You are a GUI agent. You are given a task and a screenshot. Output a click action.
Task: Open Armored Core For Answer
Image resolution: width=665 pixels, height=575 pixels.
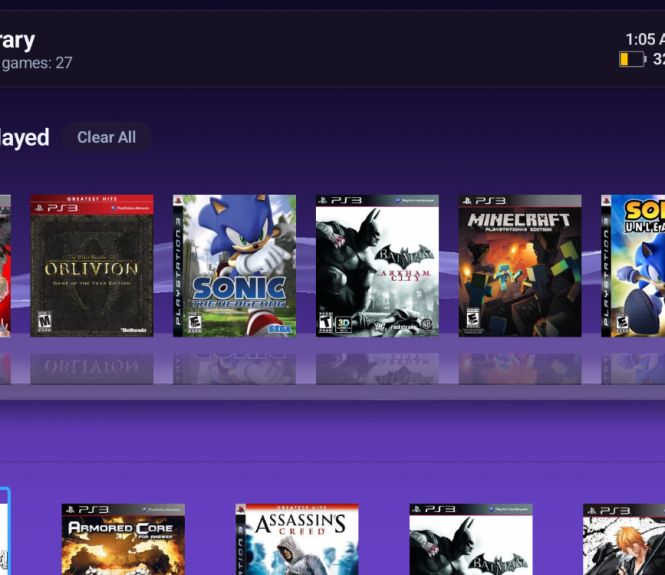[123, 539]
